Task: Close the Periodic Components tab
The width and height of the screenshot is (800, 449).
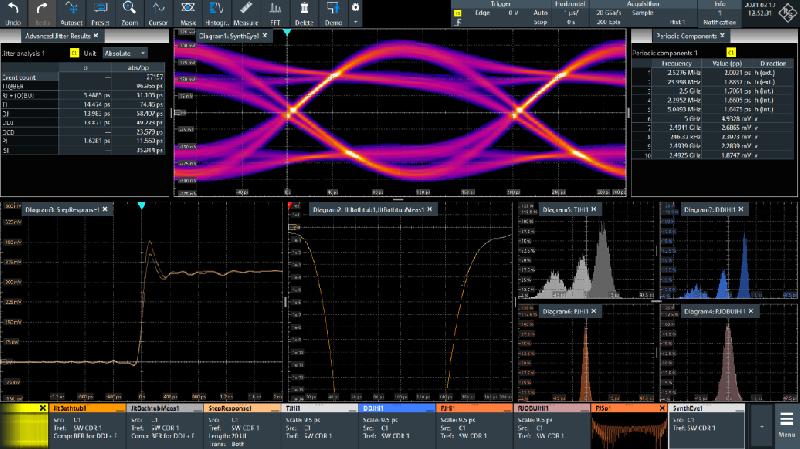Action: coord(722,36)
